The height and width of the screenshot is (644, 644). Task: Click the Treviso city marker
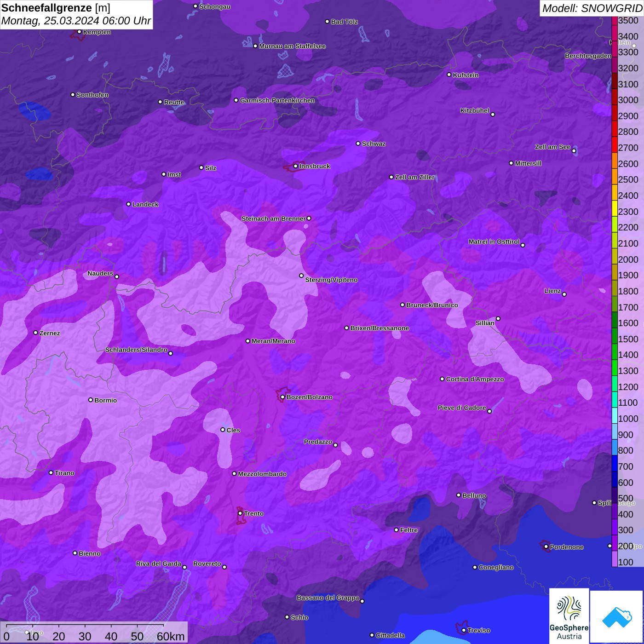(x=464, y=630)
